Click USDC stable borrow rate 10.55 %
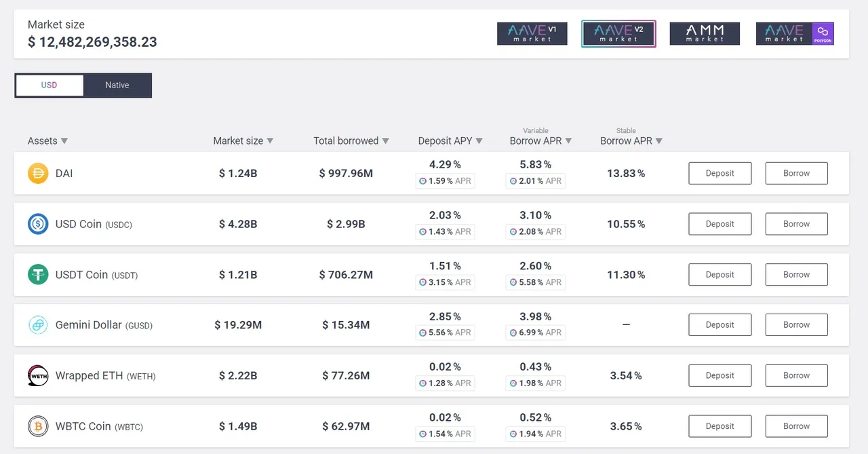This screenshot has height=454, width=868. pyautogui.click(x=626, y=224)
